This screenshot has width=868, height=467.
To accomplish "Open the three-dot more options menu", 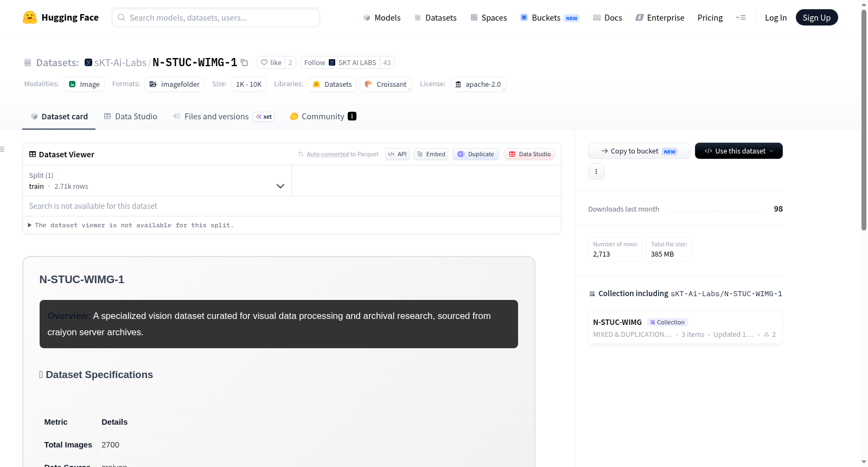I will pos(596,171).
